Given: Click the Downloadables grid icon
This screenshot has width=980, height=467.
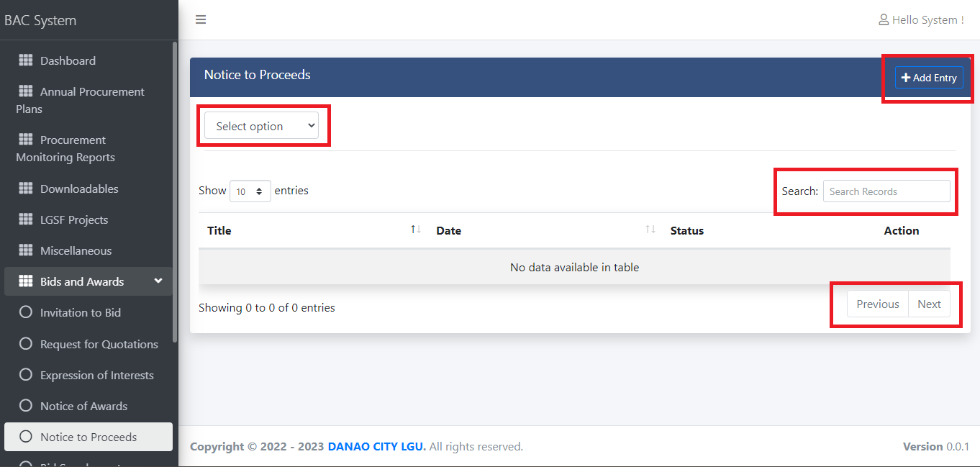Looking at the screenshot, I should coord(26,188).
